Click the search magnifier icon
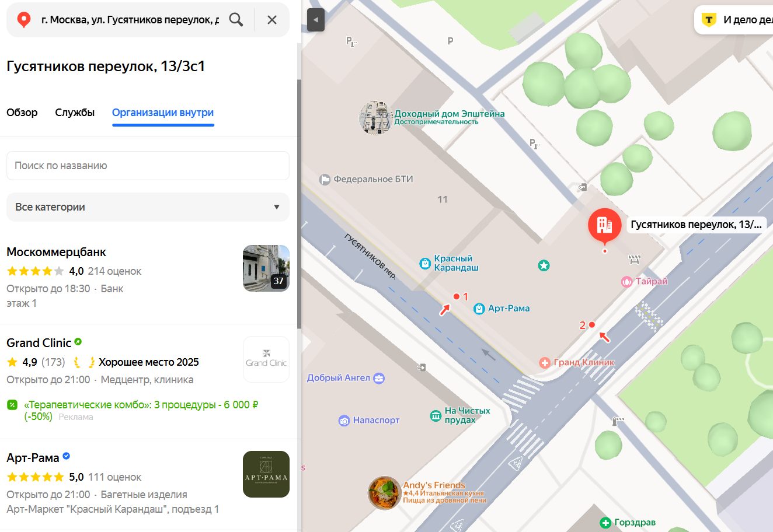 pyautogui.click(x=236, y=20)
